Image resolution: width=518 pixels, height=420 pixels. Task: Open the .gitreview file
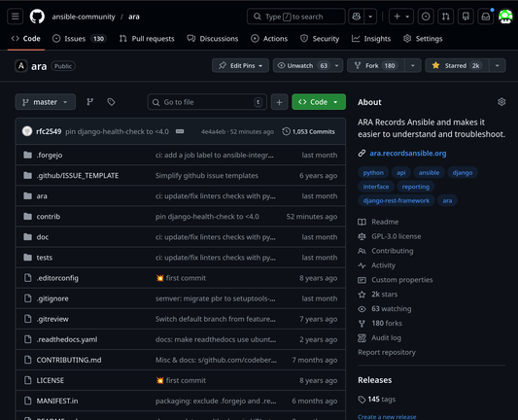52,319
